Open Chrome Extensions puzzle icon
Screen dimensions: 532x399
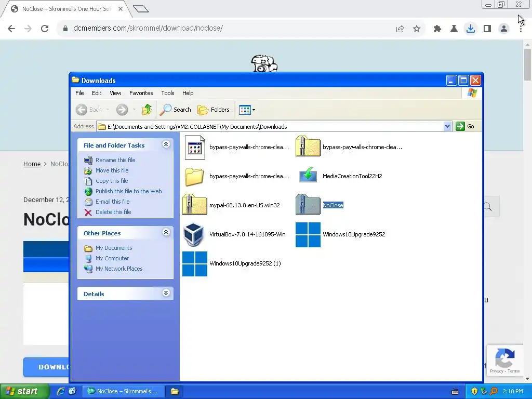[x=437, y=29]
